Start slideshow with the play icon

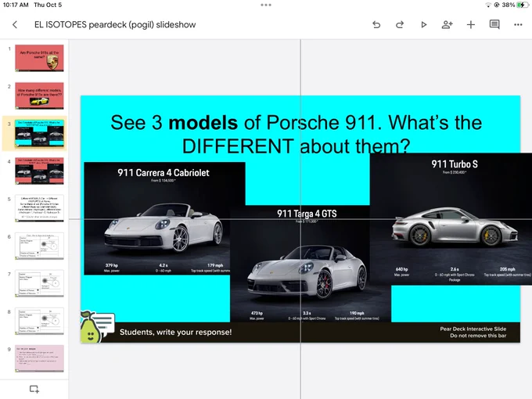pyautogui.click(x=423, y=24)
